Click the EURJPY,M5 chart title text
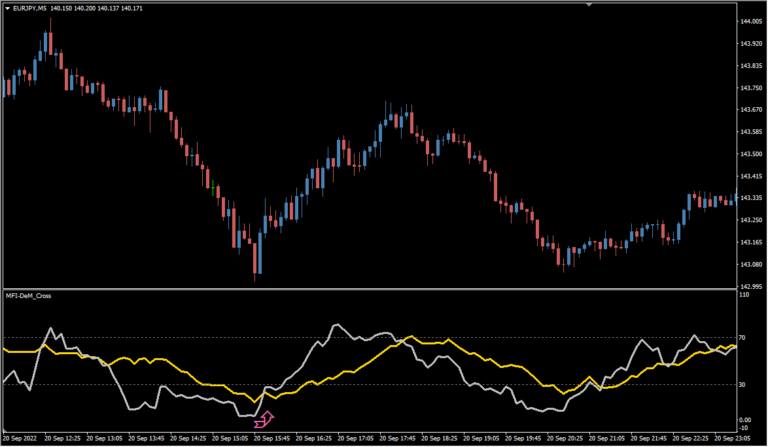Screen dimensions: 768x447 pos(32,8)
